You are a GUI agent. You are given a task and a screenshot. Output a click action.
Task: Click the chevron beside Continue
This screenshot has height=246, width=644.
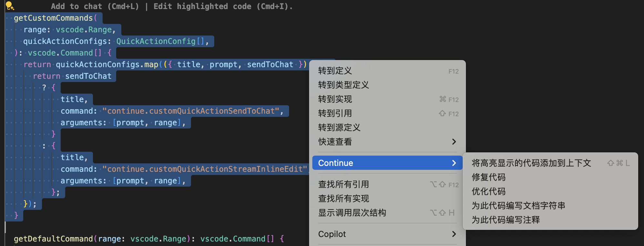[454, 163]
